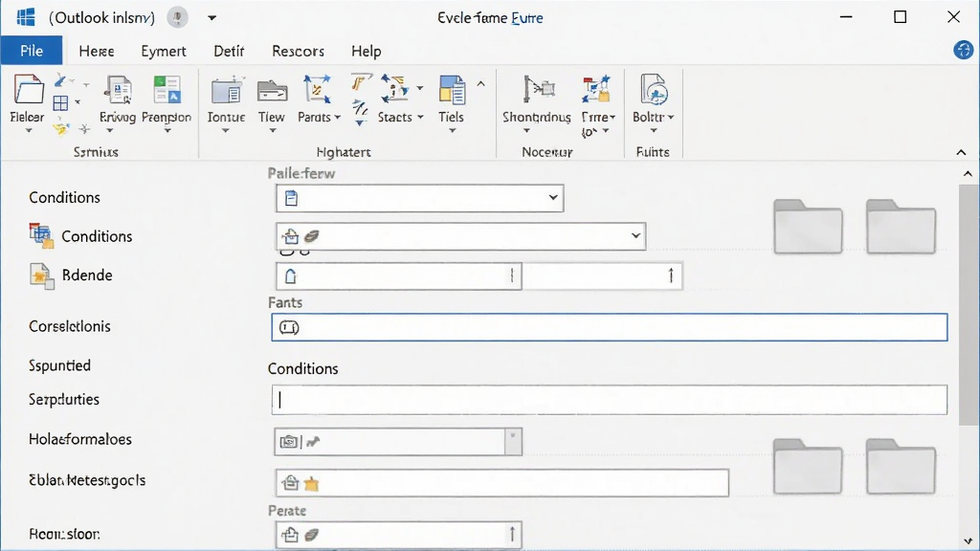Click the text box under the Conditions heading
Viewport: 980px width, 551px height.
point(610,400)
